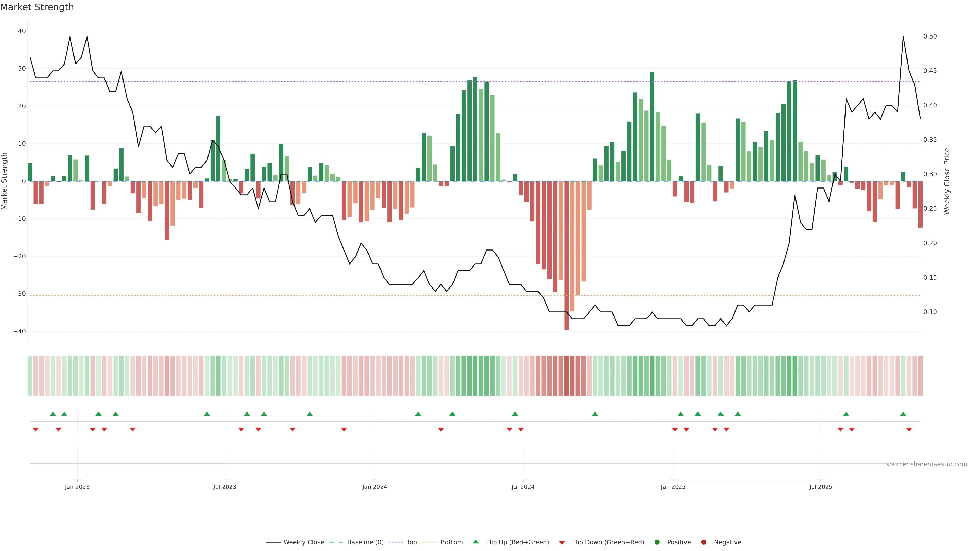Click the first red flip-down triangle marker
980x551 pixels.
click(36, 429)
